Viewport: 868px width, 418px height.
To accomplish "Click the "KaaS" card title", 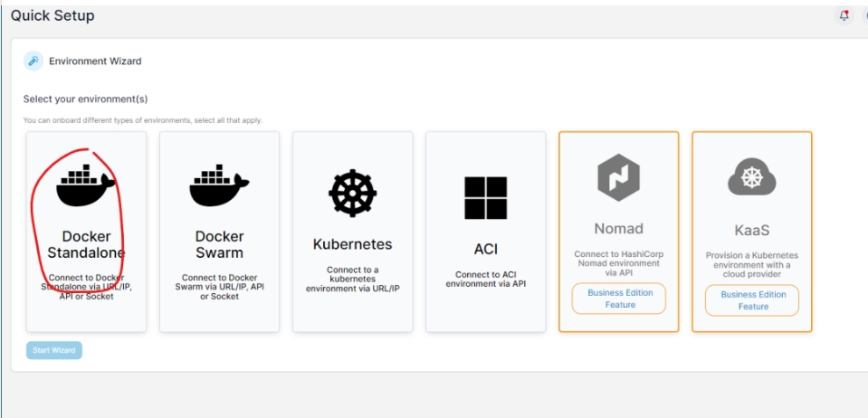I will [x=752, y=231].
